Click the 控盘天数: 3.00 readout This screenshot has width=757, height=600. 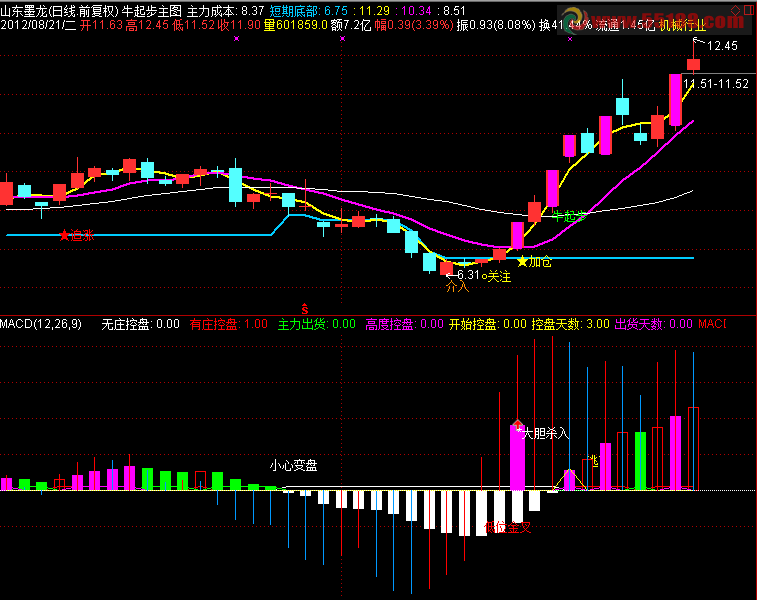(x=571, y=324)
